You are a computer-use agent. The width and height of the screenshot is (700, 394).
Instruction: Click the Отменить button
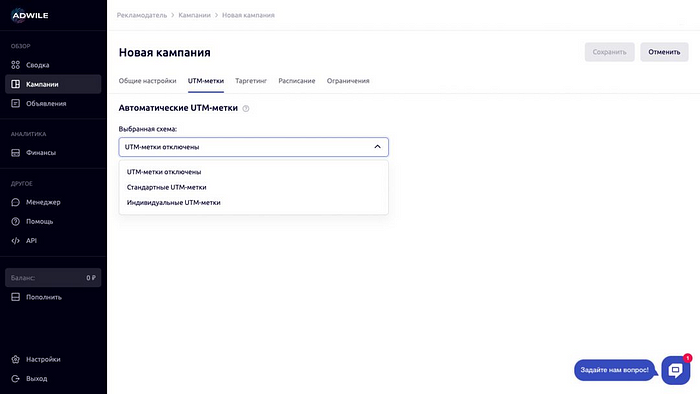tap(664, 52)
